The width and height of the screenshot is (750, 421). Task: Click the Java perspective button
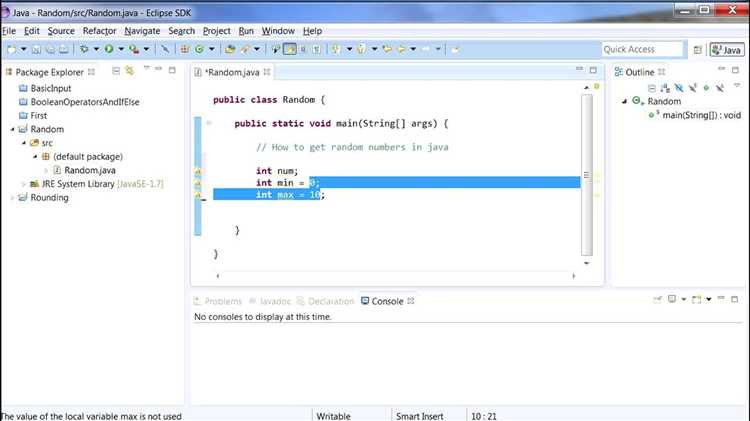727,49
